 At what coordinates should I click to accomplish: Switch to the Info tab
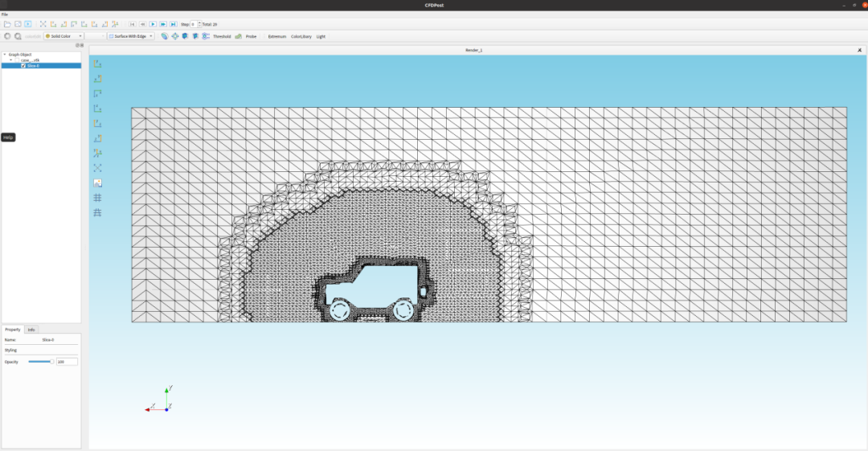31,329
